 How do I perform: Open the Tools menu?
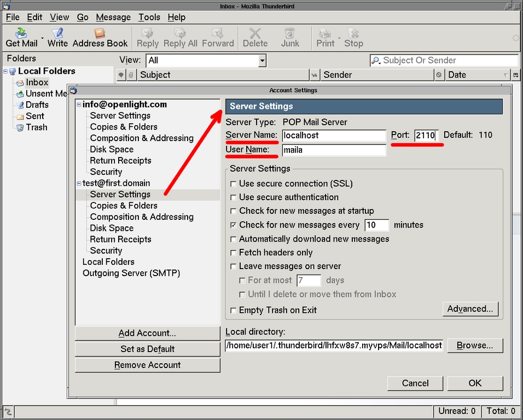tap(149, 17)
